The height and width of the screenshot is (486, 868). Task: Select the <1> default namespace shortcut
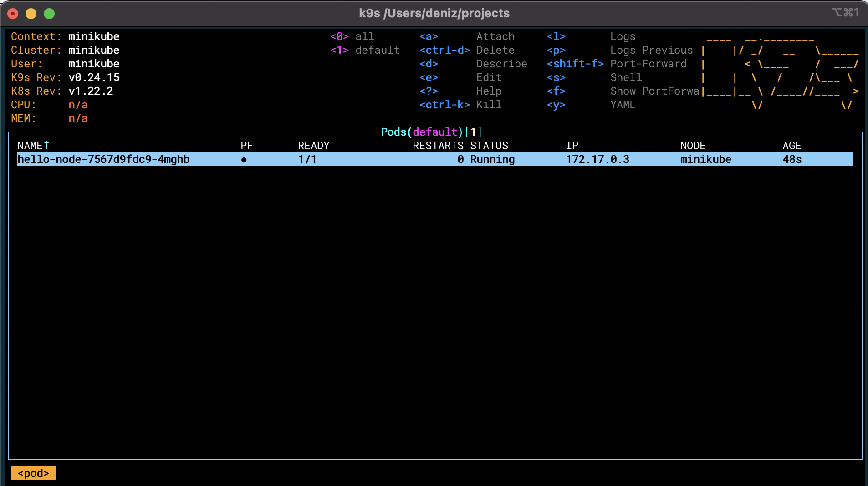click(364, 50)
